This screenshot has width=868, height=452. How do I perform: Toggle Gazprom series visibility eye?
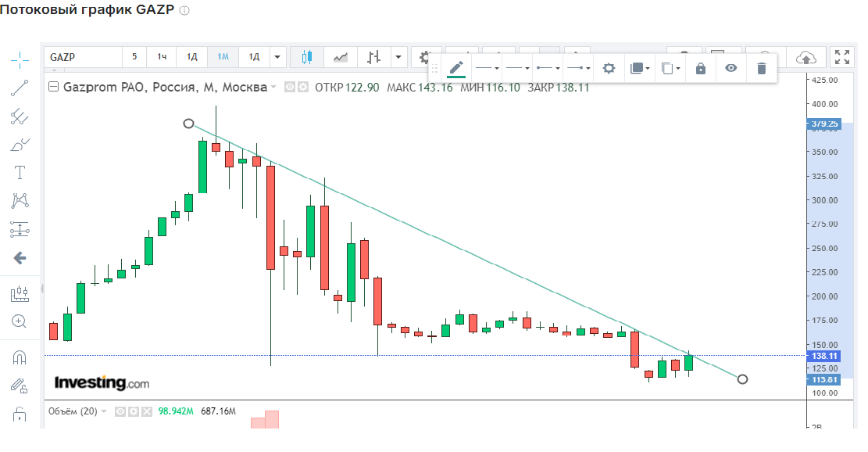click(290, 87)
